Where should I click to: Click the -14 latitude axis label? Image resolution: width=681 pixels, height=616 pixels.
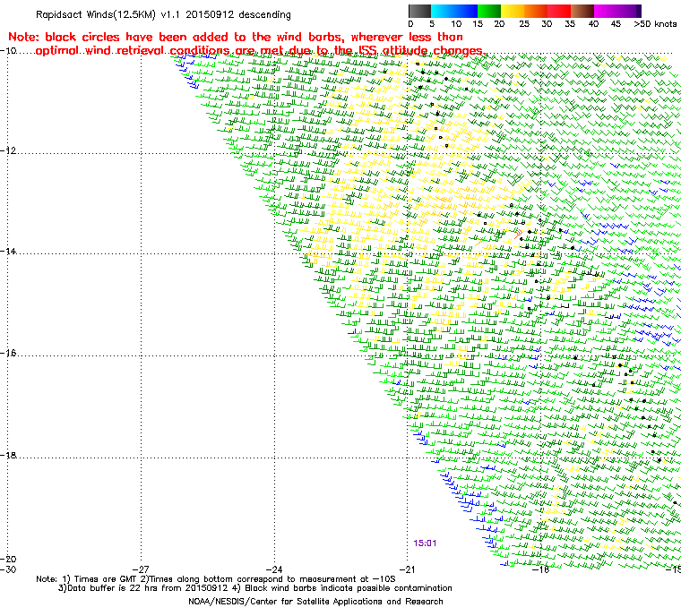pyautogui.click(x=8, y=251)
